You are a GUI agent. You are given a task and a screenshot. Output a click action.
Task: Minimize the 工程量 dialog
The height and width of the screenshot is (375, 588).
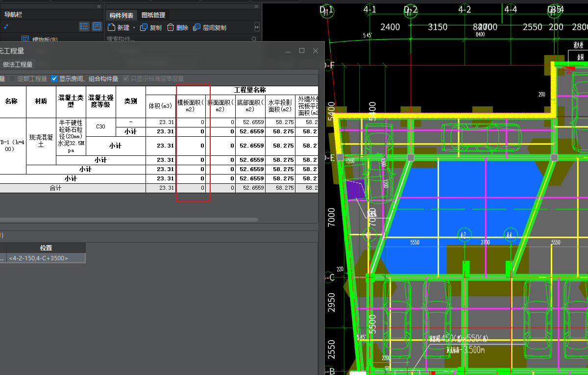[288, 50]
